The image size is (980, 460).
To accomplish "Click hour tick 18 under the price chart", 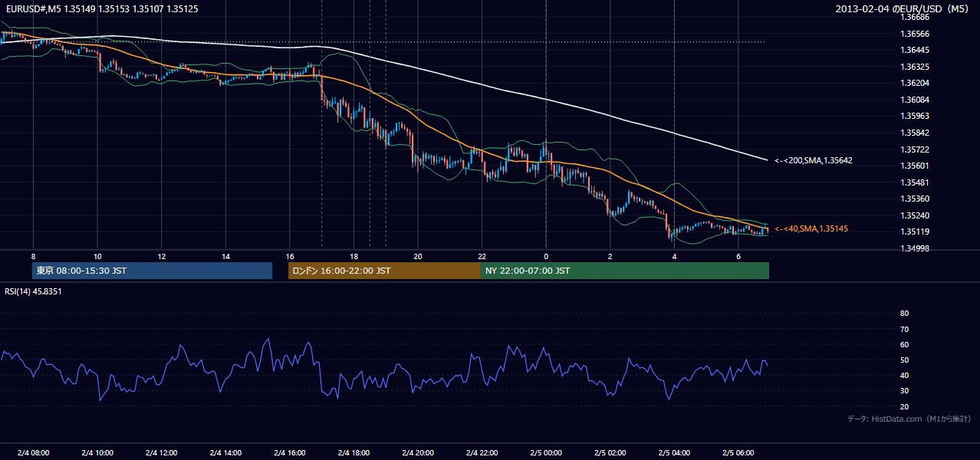I will (354, 256).
